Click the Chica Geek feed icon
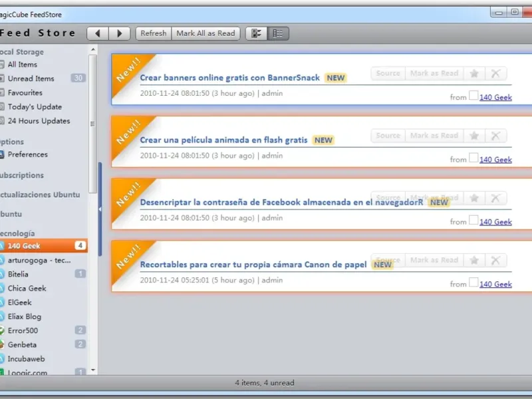 pos(2,288)
